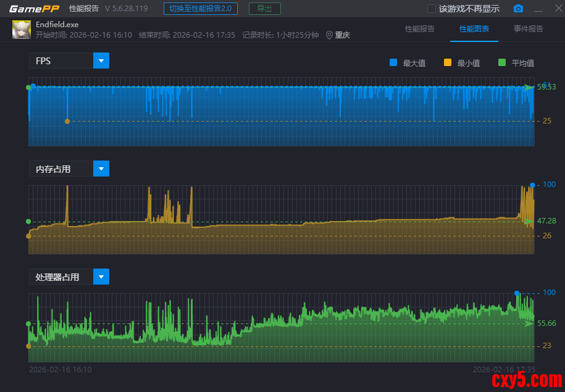
Task: Expand the 处理器占用 chart dropdown
Action: pos(101,277)
